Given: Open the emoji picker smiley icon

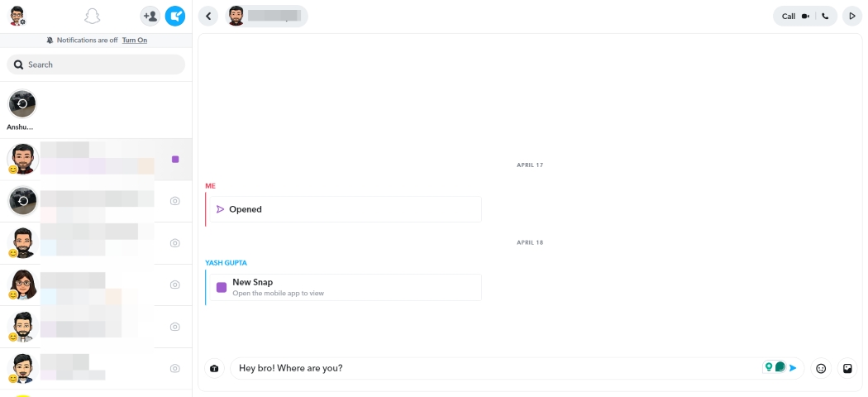Looking at the screenshot, I should [x=821, y=368].
